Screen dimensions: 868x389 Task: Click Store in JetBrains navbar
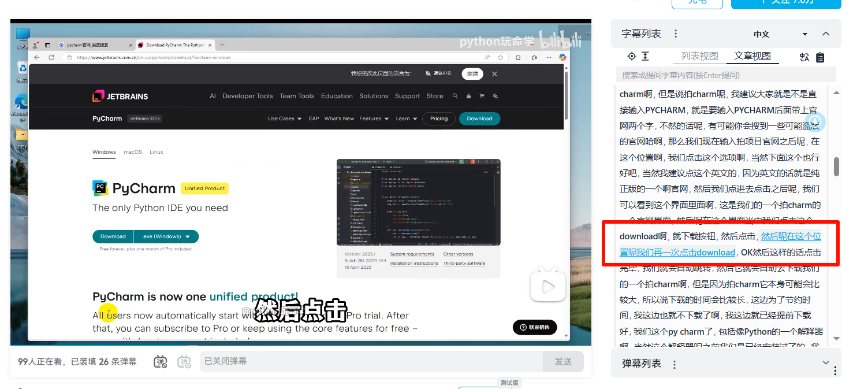(435, 96)
